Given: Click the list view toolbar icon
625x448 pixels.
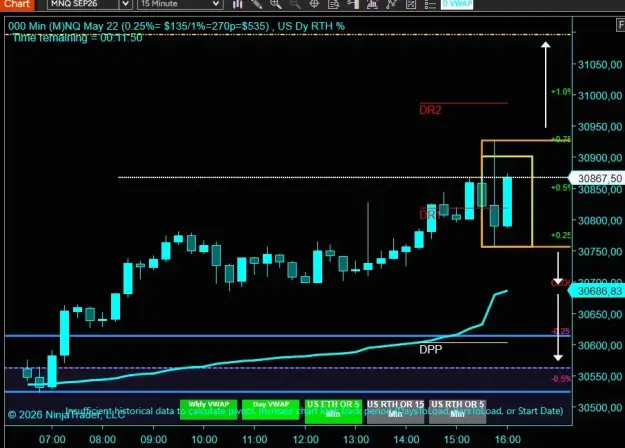Looking at the screenshot, I should 430,4.
